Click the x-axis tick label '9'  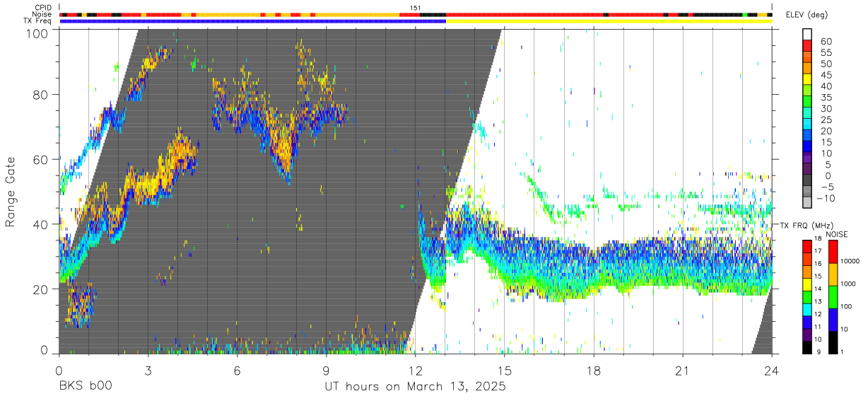[326, 370]
